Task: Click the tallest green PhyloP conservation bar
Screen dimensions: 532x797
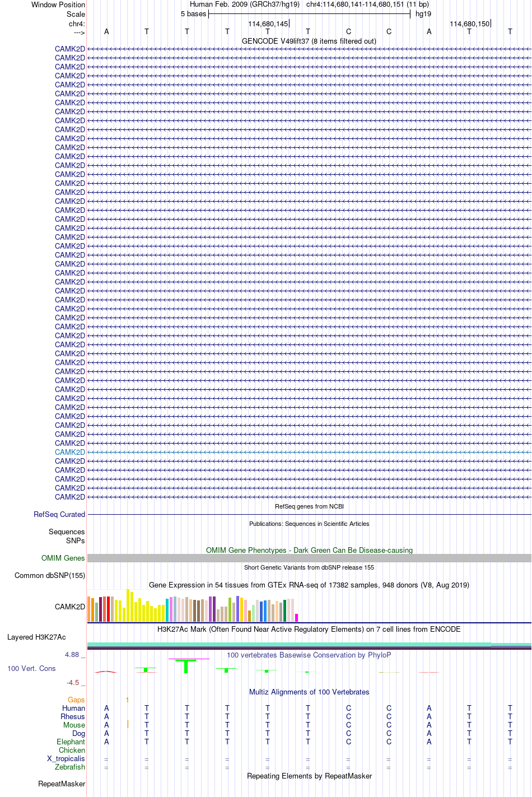Action: pos(186,667)
